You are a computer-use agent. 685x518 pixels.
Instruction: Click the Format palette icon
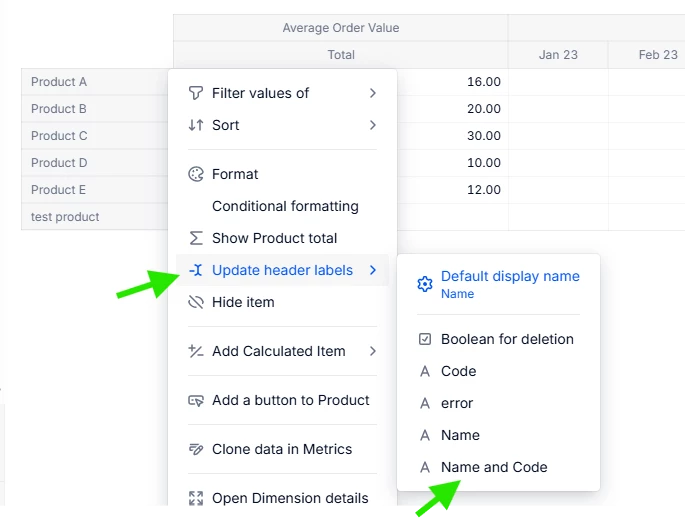[196, 174]
